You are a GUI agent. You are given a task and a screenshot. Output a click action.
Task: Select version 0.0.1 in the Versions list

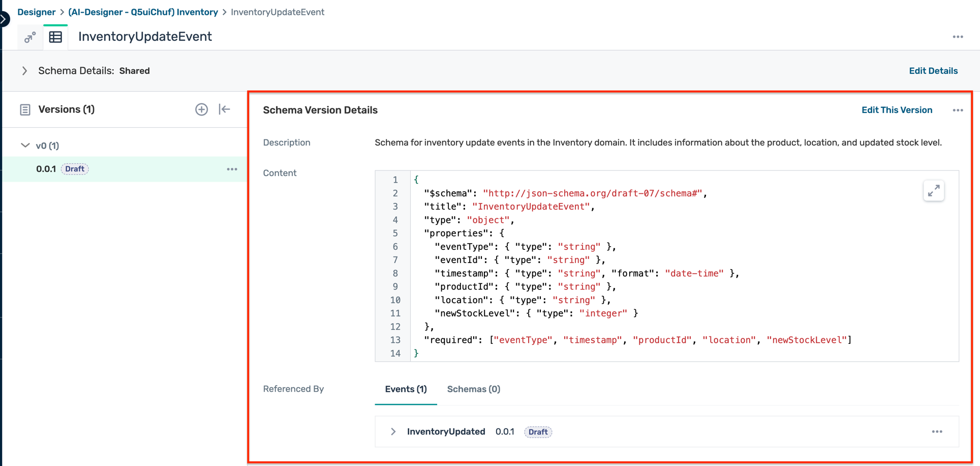tap(46, 168)
